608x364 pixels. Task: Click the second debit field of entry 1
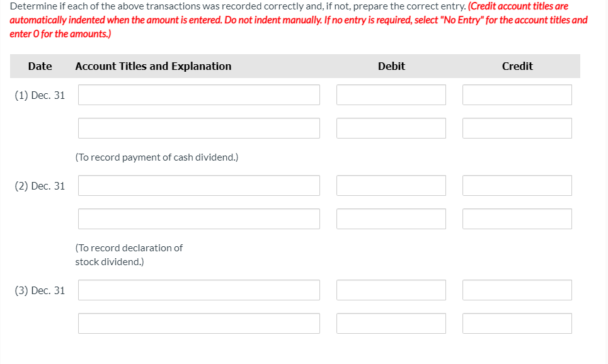[x=391, y=128]
